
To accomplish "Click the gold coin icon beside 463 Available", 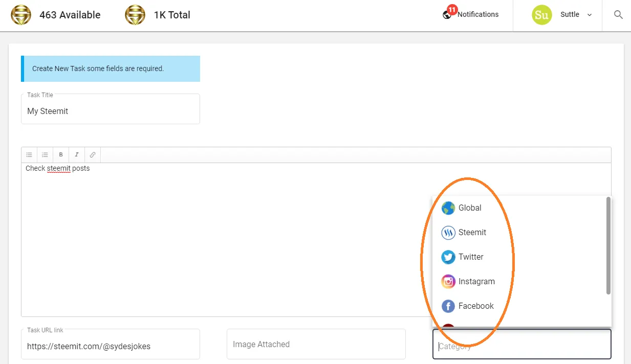I will [x=21, y=15].
